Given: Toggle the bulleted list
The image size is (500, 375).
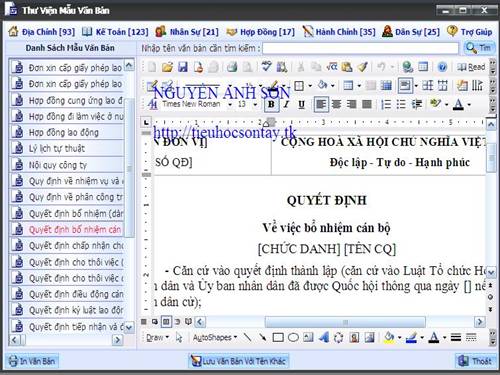Looking at the screenshot, I should tap(401, 104).
